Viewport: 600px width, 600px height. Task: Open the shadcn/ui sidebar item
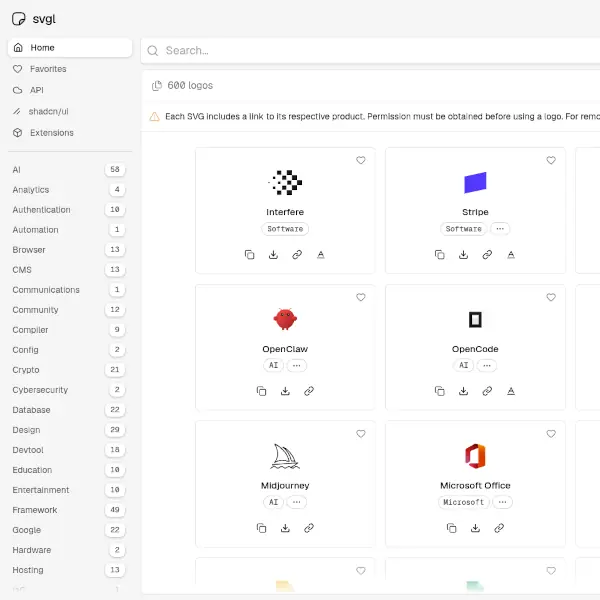click(70, 111)
